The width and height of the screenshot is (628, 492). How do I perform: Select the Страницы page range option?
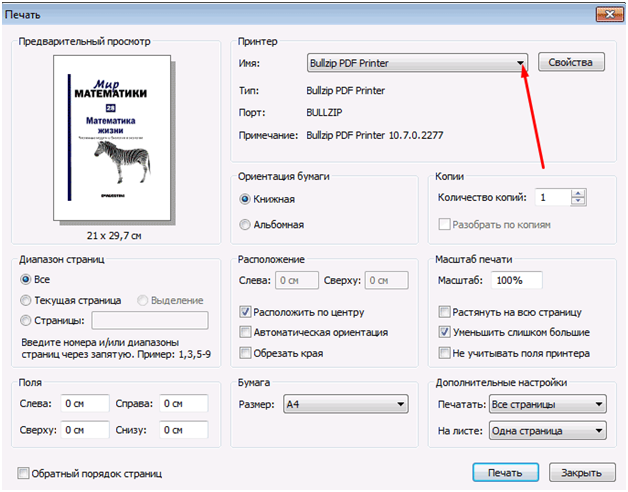26,321
